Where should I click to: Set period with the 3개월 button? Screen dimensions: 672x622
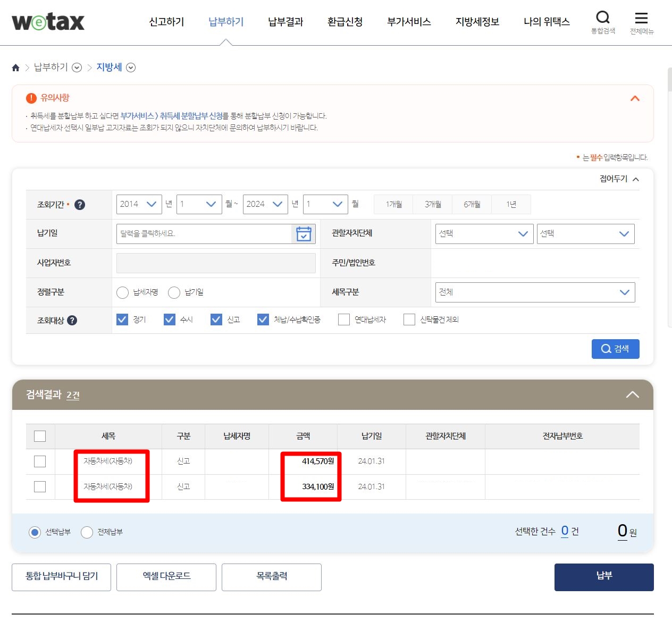[433, 204]
